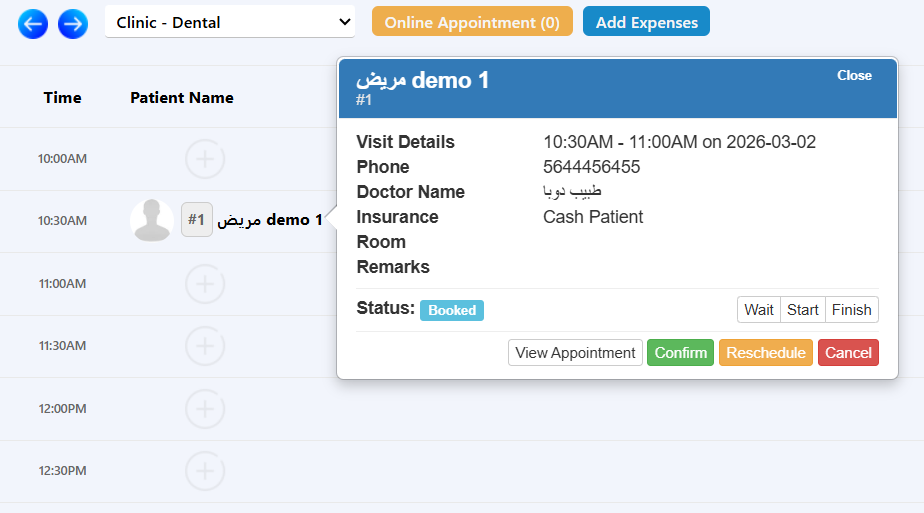Viewport: 924px width, 513px height.
Task: Open Online Appointment list
Action: click(472, 22)
